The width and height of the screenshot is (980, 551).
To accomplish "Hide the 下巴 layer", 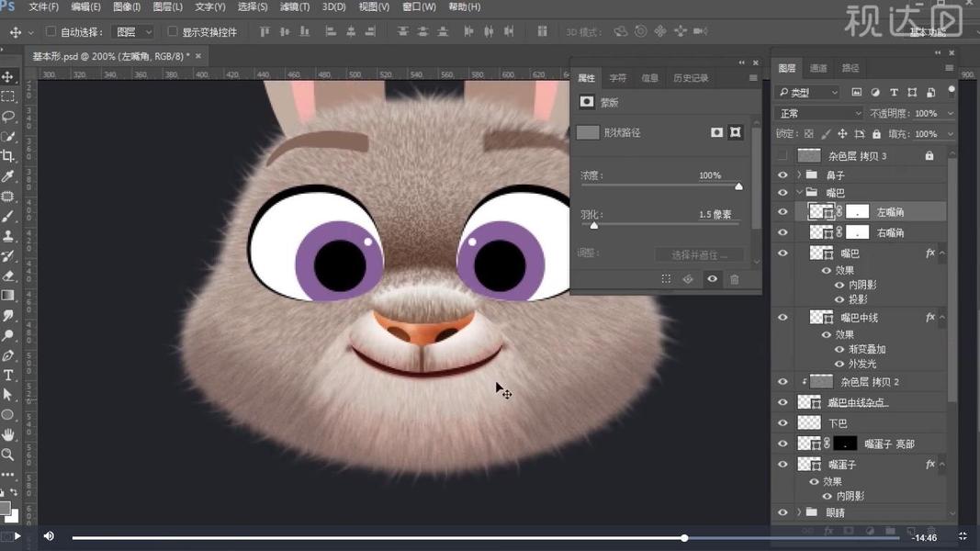I will pos(783,423).
